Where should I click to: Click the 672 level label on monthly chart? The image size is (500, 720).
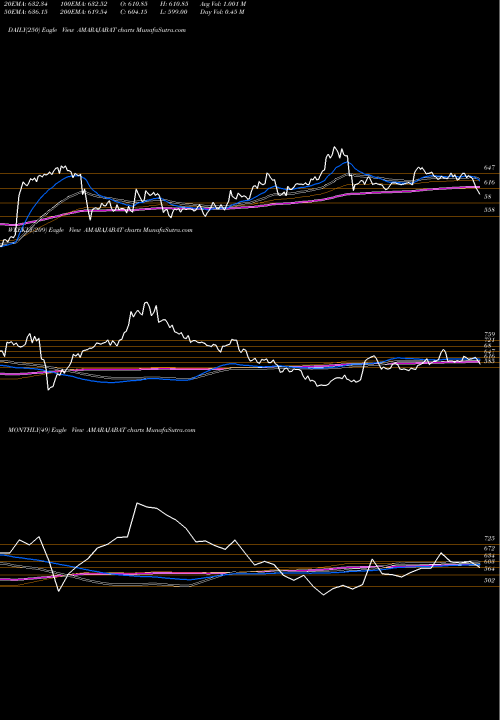click(x=489, y=549)
